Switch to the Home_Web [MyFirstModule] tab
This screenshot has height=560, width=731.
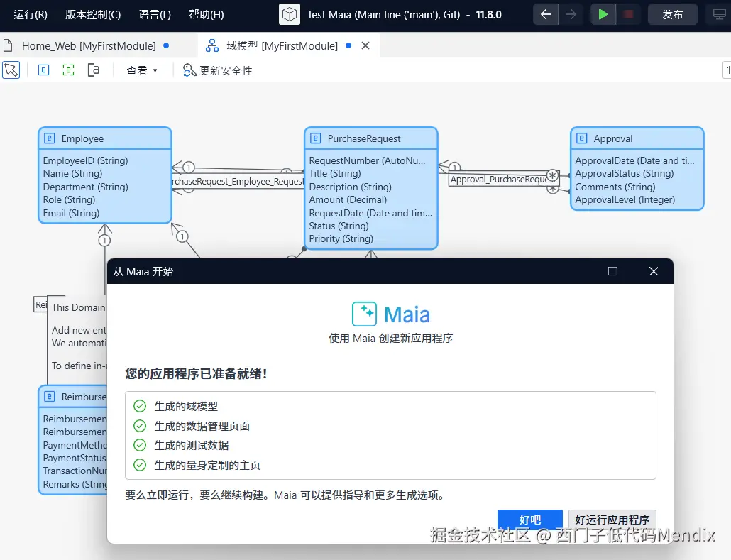coord(89,45)
